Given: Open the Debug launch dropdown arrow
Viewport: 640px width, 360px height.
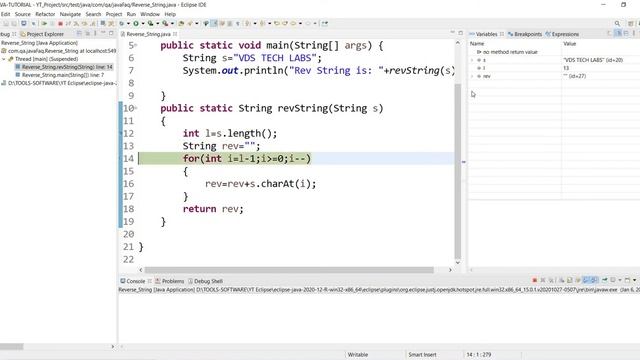Looking at the screenshot, I should point(128,24).
